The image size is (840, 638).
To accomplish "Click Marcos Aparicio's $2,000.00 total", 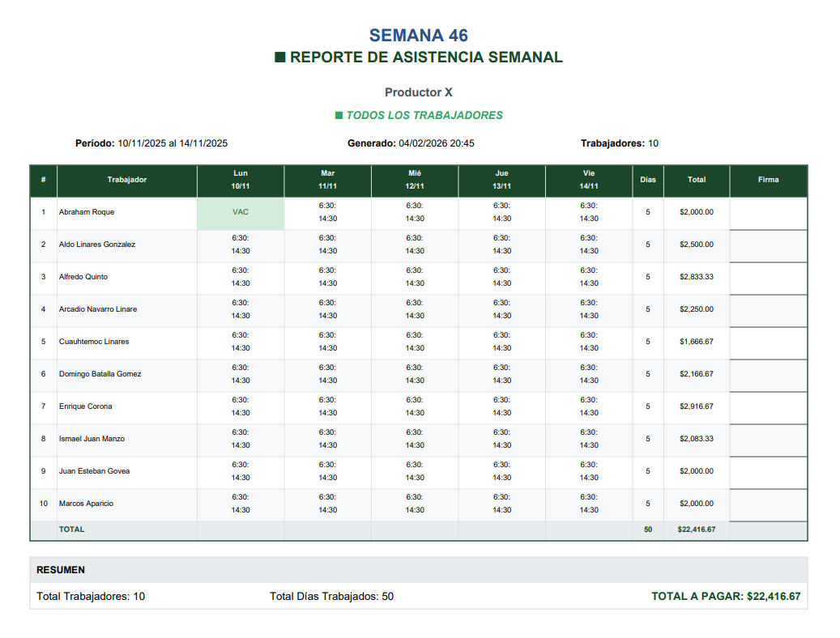I will point(697,504).
